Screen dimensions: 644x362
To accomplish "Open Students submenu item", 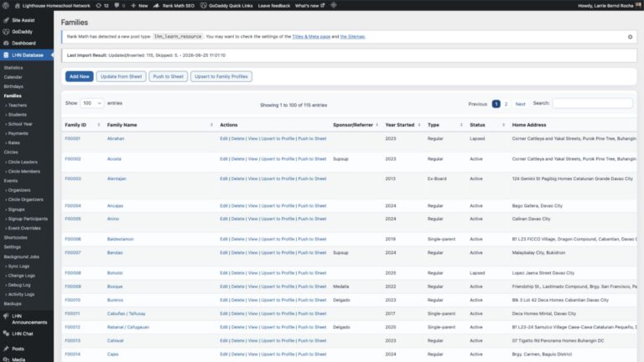I will (x=18, y=115).
